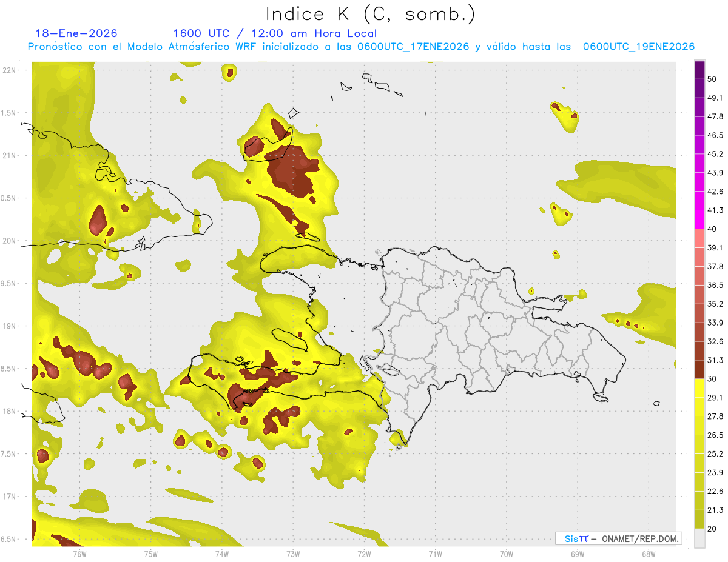
Task: Click the '68W' longitude axis label
Action: (x=648, y=554)
